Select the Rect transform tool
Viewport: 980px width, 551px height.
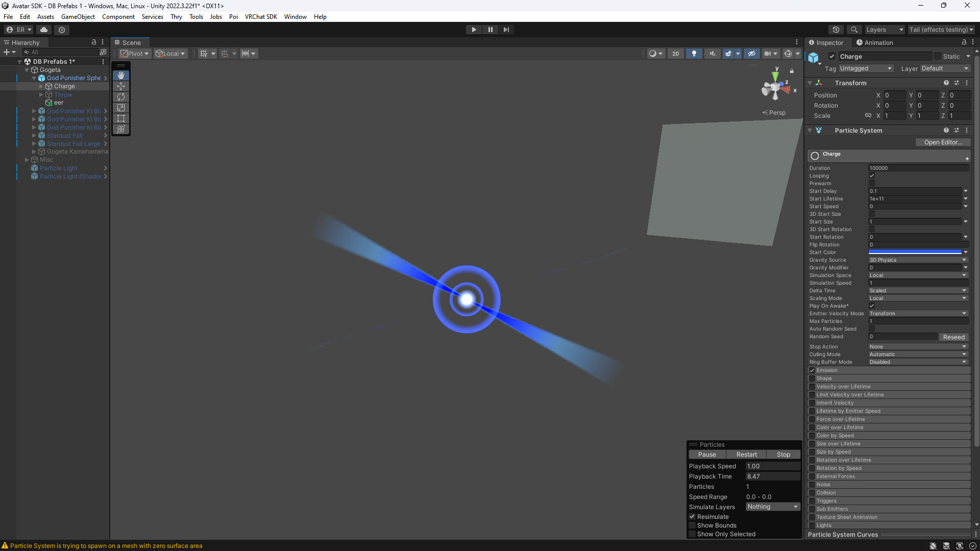point(121,118)
